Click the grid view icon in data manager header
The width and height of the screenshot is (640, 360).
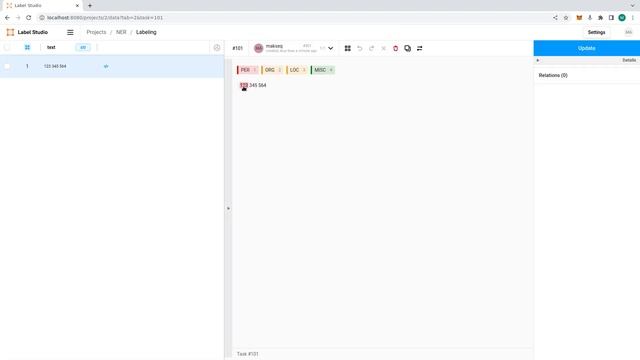coord(27,47)
